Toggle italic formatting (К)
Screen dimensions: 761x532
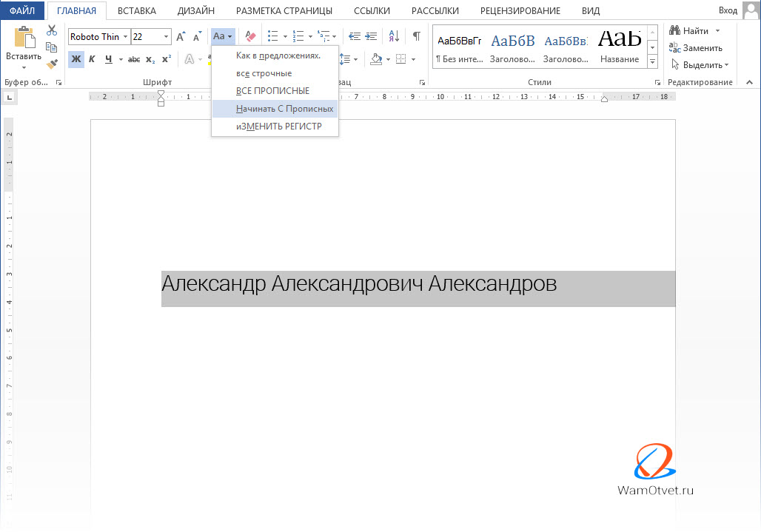[x=92, y=59]
